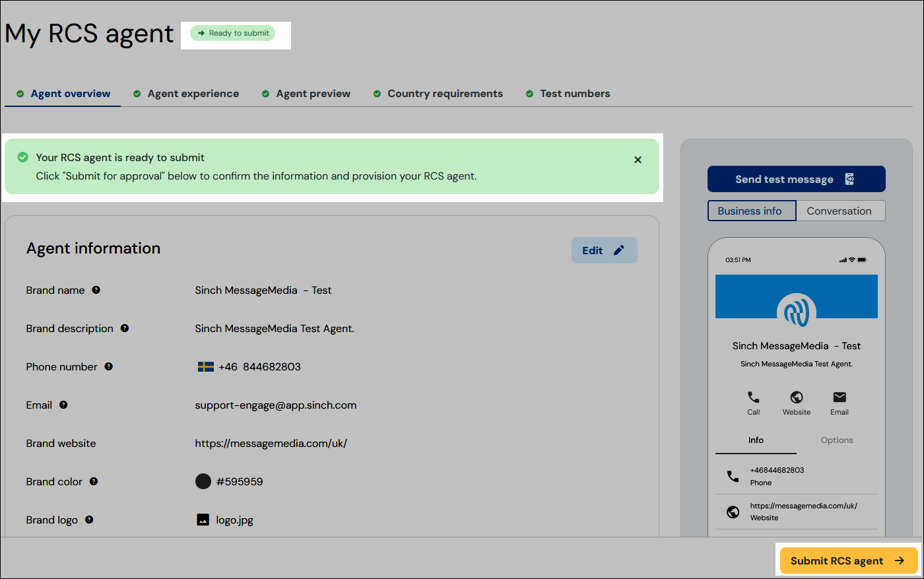
Task: Click help icon next to Phone number
Action: (109, 366)
